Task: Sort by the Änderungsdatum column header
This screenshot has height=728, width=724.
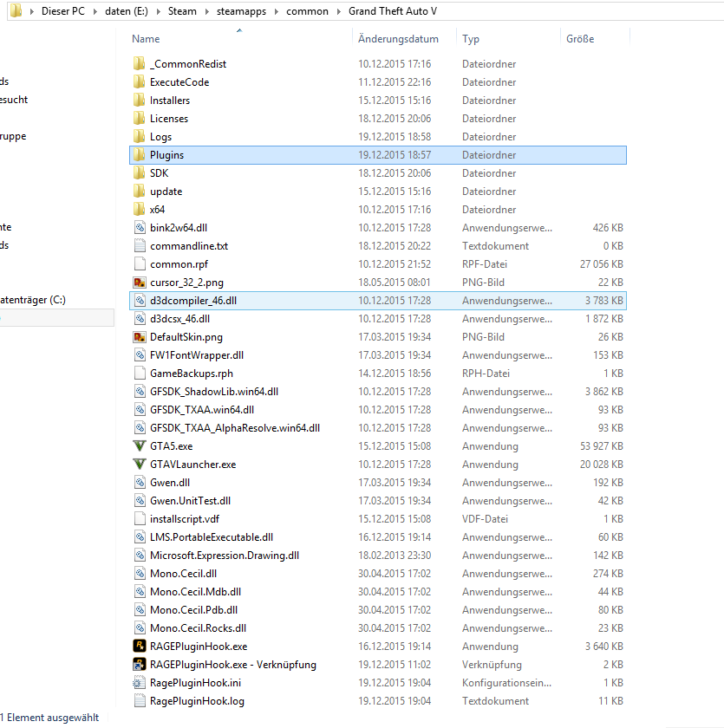Action: pos(398,39)
